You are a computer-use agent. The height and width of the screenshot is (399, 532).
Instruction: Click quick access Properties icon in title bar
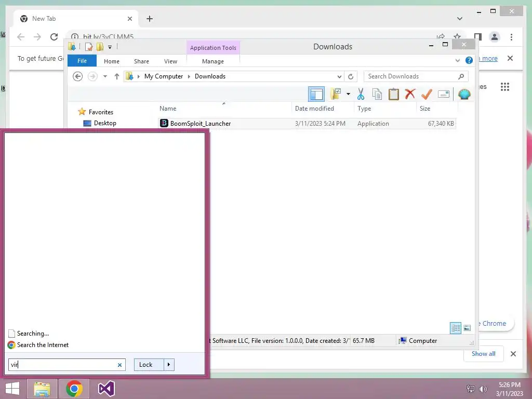[x=88, y=47]
